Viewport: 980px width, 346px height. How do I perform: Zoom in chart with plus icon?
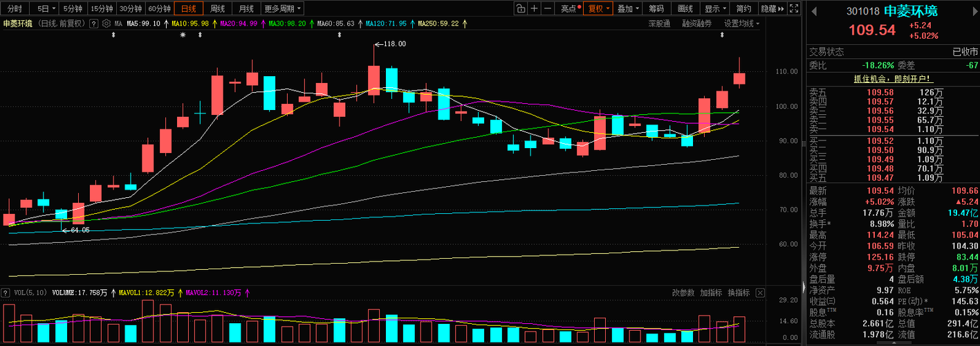pyautogui.click(x=534, y=9)
